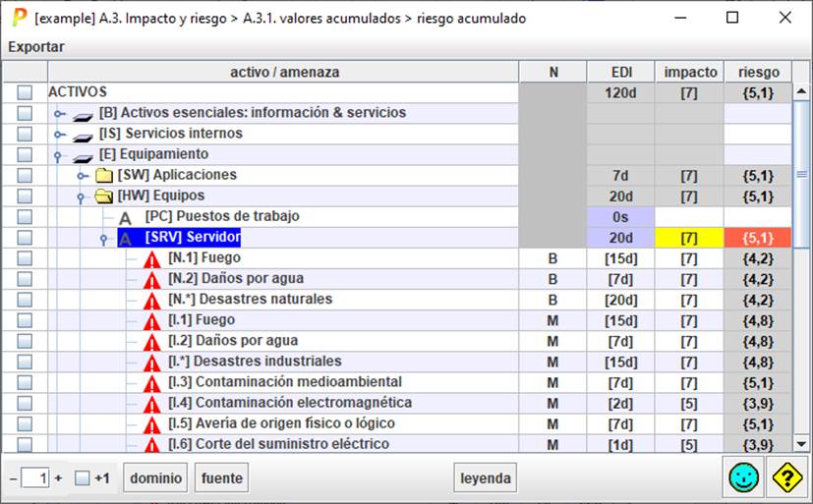
Task: Toggle the +1 checkbox in bottom bar
Action: tap(83, 478)
